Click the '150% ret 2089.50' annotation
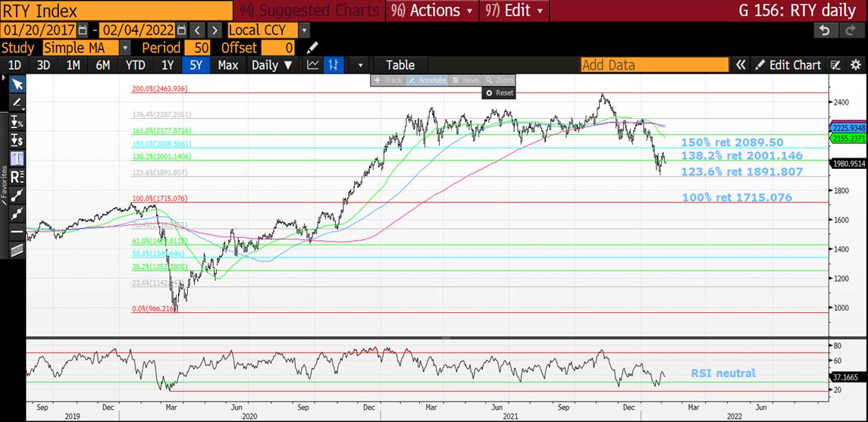This screenshot has width=868, height=422. tap(732, 142)
